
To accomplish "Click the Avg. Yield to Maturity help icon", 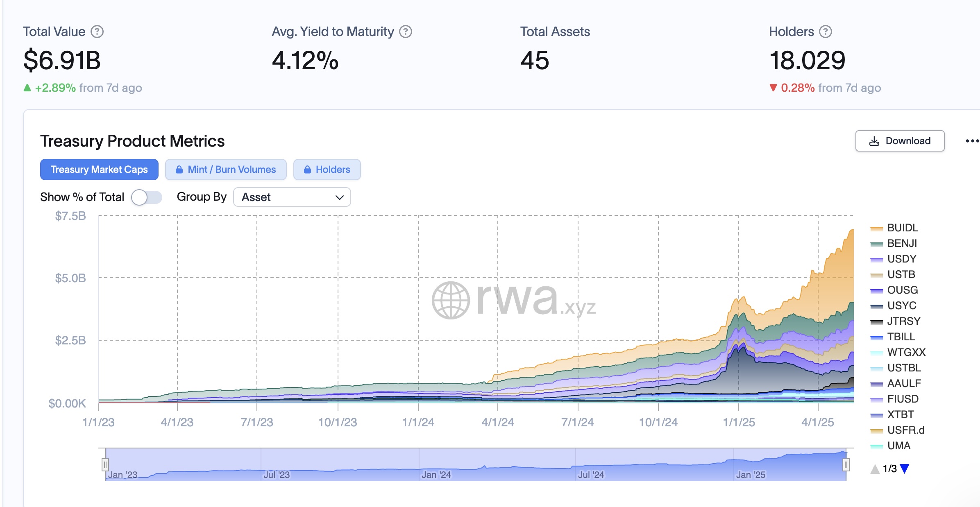I will (x=406, y=32).
